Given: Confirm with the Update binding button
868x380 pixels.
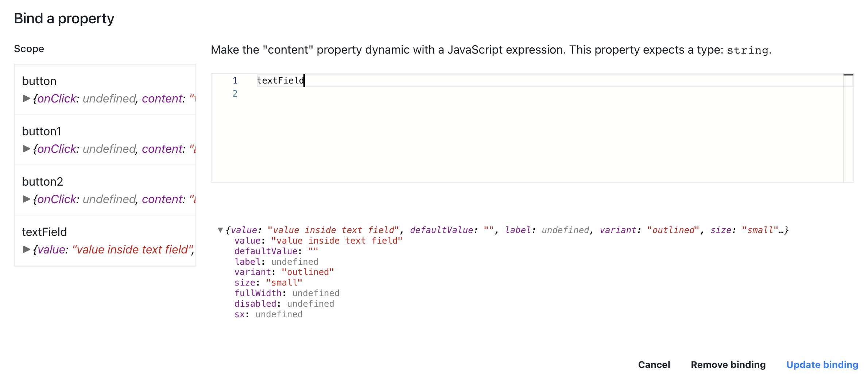Looking at the screenshot, I should tap(822, 365).
